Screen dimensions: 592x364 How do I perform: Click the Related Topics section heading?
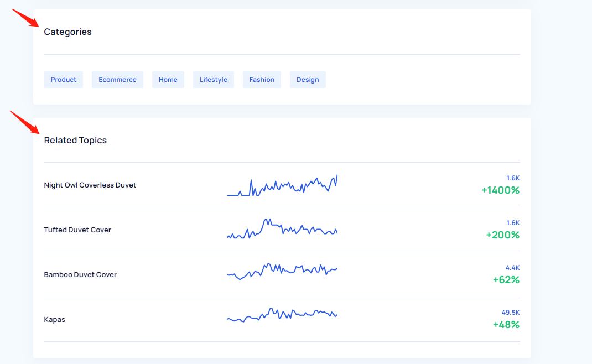point(75,141)
